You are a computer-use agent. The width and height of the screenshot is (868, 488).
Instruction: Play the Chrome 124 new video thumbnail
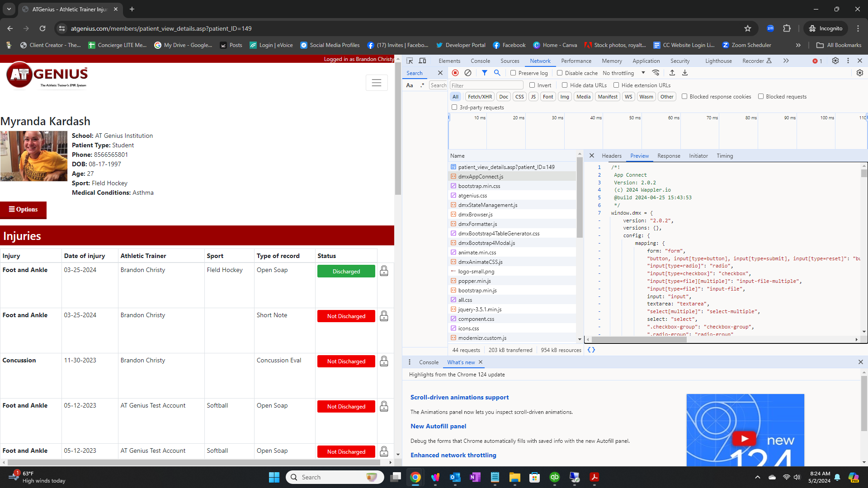[744, 438]
